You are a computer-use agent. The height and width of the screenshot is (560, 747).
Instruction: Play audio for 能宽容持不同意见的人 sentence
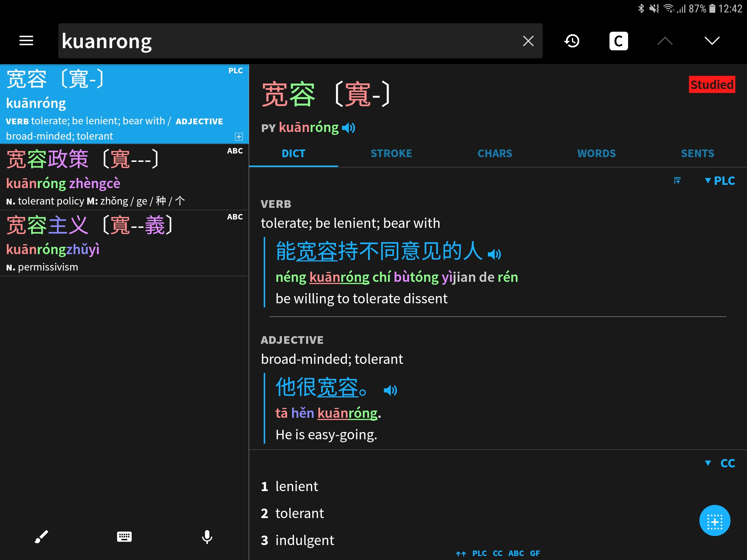(x=495, y=254)
